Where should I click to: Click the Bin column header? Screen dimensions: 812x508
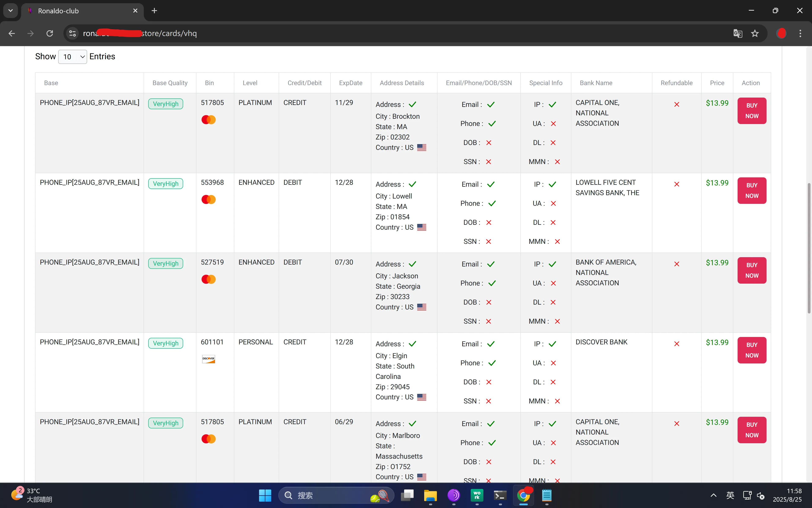pyautogui.click(x=215, y=83)
